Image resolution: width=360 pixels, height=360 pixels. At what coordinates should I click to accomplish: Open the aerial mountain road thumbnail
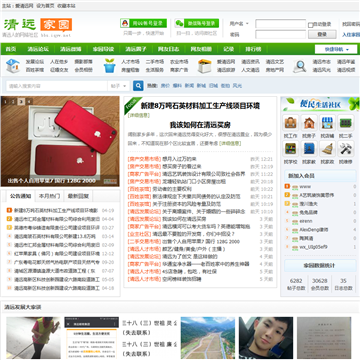(208, 338)
